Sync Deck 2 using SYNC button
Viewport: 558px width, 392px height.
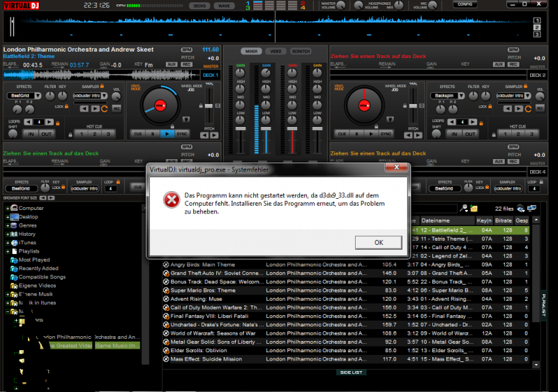tap(386, 134)
